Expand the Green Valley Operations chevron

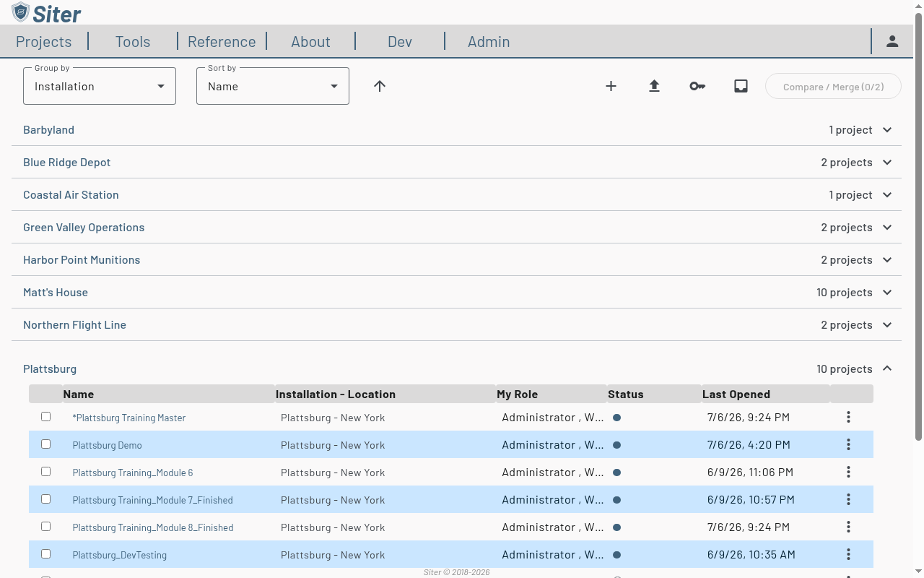coord(887,228)
